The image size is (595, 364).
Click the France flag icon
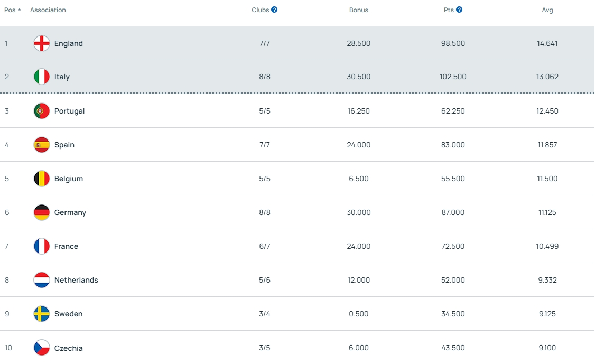click(42, 246)
